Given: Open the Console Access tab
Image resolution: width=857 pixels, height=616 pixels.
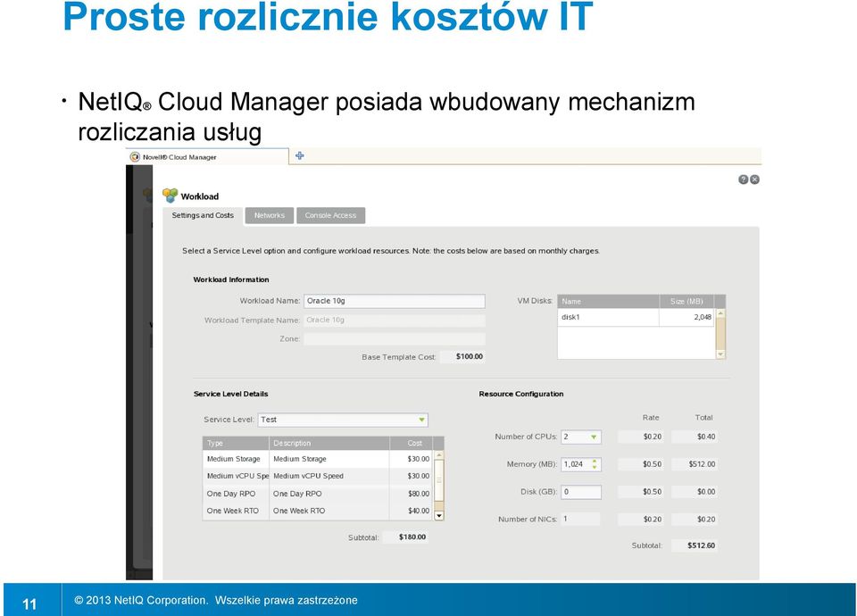Looking at the screenshot, I should (330, 215).
